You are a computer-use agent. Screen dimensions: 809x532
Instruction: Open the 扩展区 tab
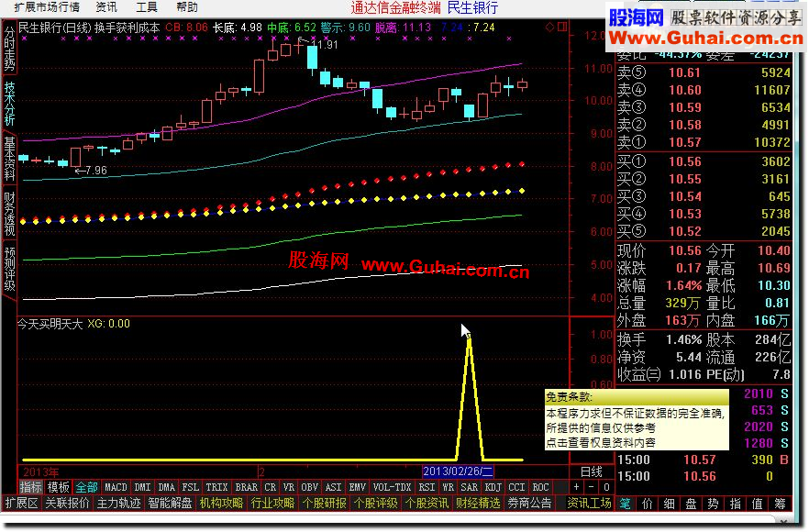click(x=21, y=503)
